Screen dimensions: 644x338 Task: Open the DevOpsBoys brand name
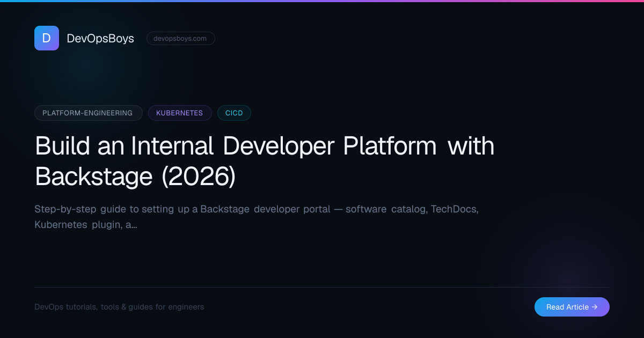point(100,38)
